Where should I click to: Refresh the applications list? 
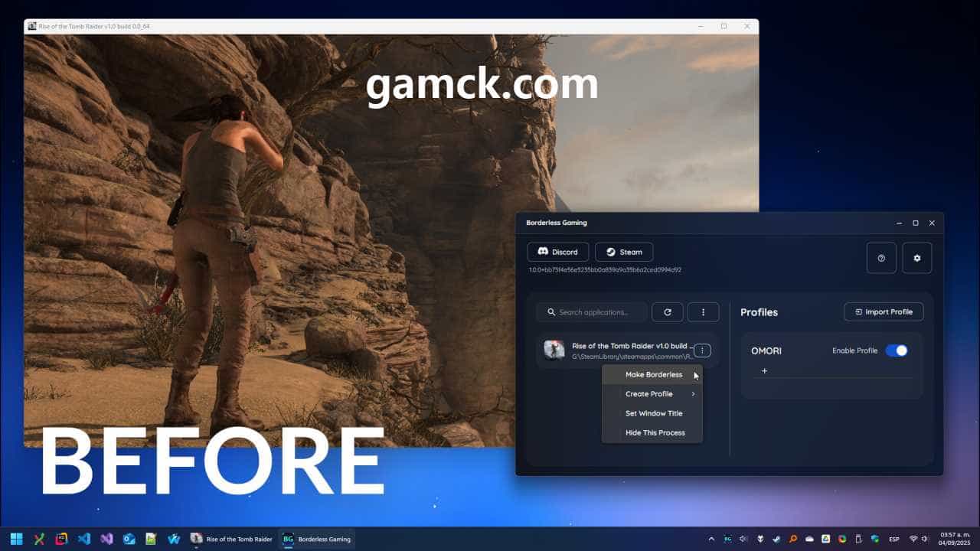pyautogui.click(x=667, y=312)
